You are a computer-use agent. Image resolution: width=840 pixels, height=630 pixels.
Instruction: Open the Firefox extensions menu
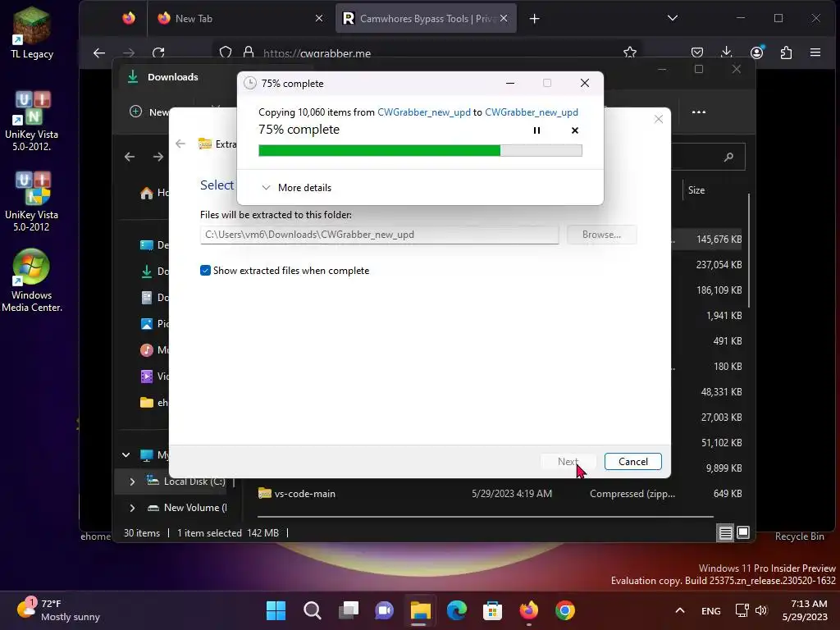click(x=786, y=52)
